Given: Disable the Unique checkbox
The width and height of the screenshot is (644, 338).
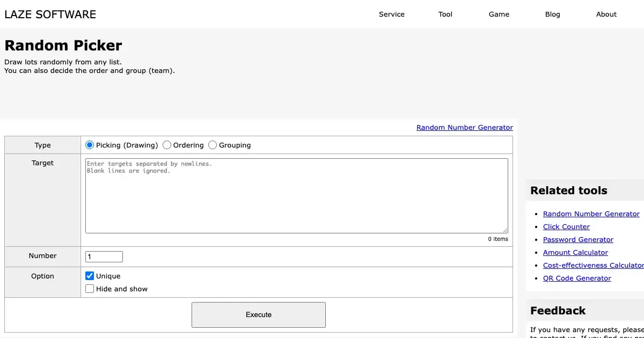Looking at the screenshot, I should 90,276.
